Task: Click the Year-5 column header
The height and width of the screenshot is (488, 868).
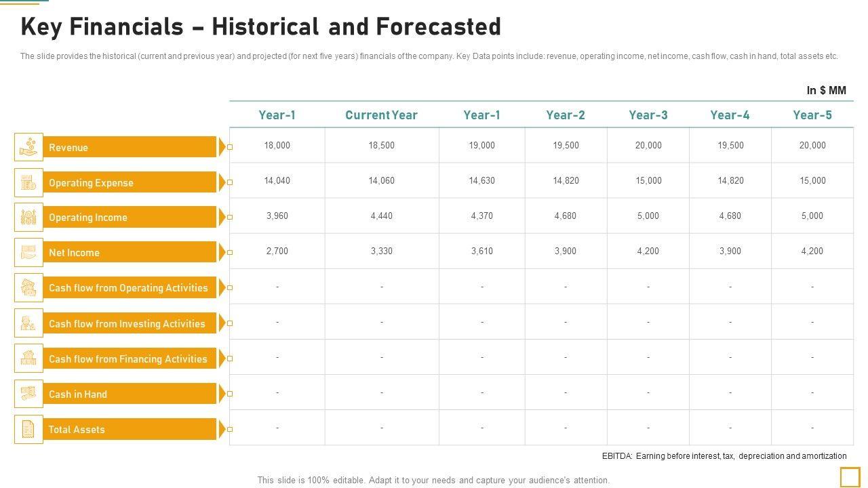Action: (x=812, y=115)
